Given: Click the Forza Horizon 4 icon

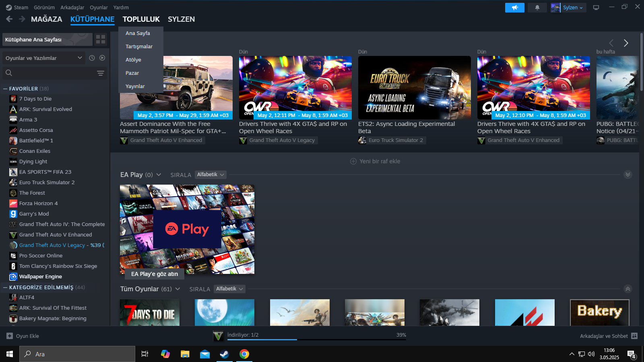Looking at the screenshot, I should click(x=13, y=203).
